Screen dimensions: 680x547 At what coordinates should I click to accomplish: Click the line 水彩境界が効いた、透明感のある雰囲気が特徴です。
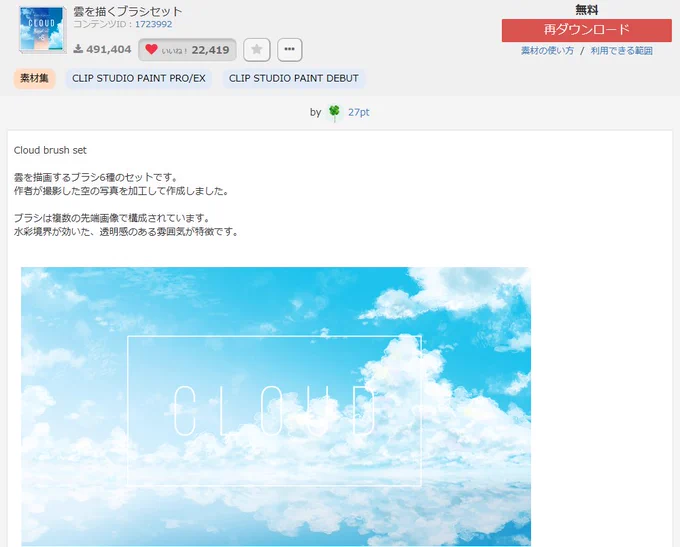[127, 232]
